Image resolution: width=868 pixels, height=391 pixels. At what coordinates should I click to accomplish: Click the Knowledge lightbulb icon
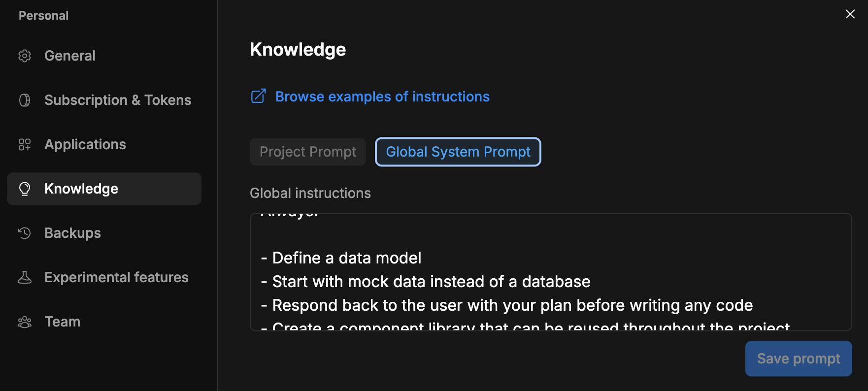(25, 189)
